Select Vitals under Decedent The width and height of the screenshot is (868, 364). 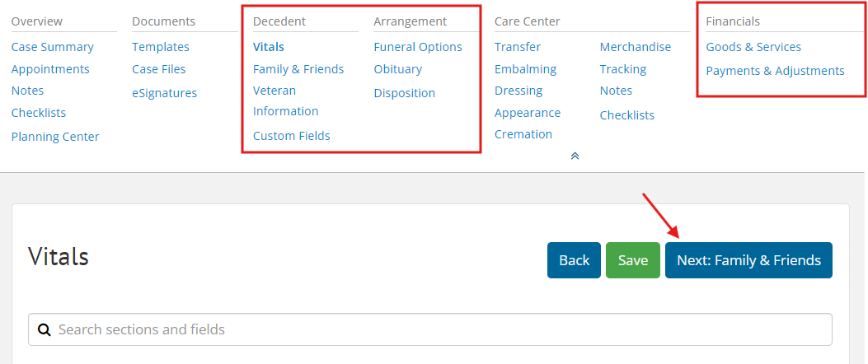click(x=269, y=47)
